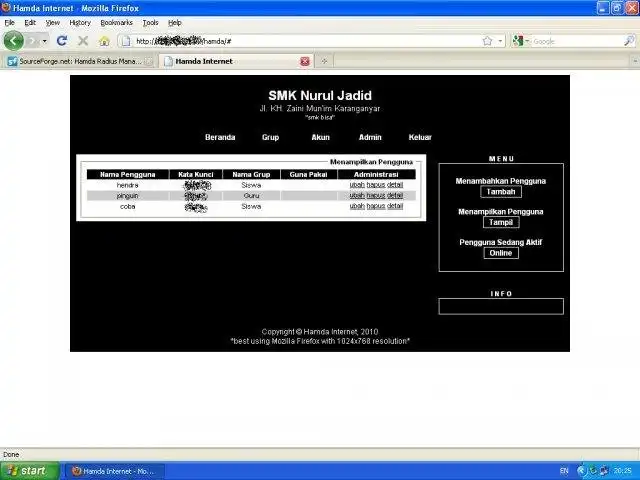Open the Bookmarks menu
The width and height of the screenshot is (640, 480).
[x=116, y=23]
